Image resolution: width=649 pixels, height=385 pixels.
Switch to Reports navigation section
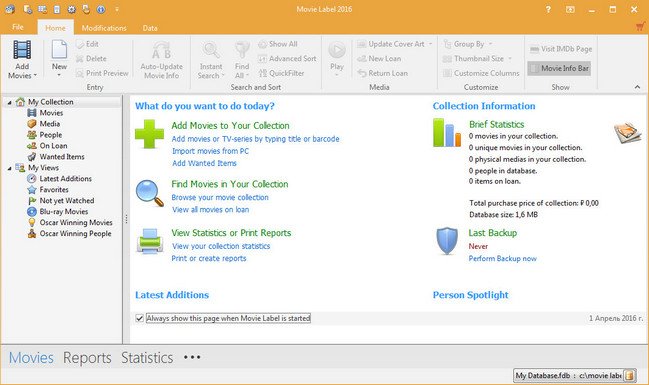(x=87, y=358)
